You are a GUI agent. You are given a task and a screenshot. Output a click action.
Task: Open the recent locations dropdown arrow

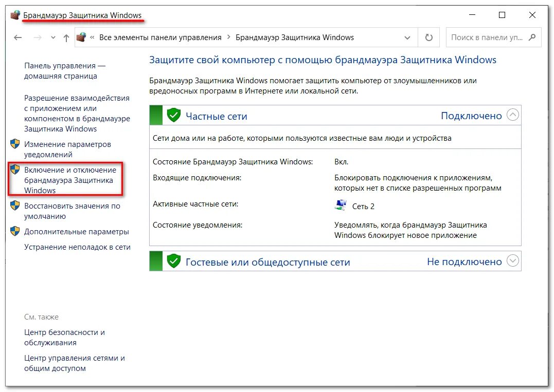point(53,38)
